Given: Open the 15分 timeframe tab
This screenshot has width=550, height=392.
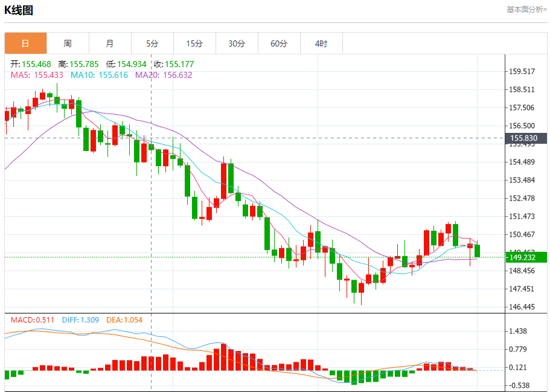Looking at the screenshot, I should [194, 43].
